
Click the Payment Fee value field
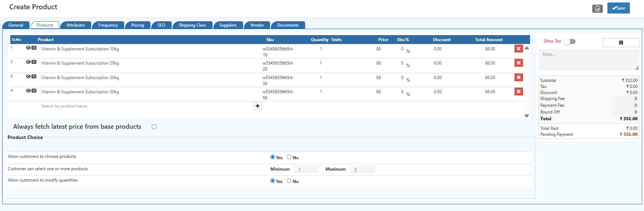click(x=626, y=105)
